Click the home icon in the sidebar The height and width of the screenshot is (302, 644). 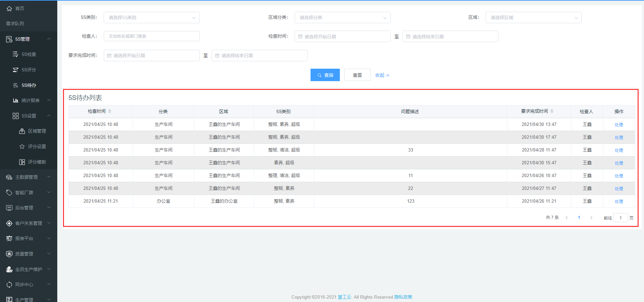click(9, 8)
